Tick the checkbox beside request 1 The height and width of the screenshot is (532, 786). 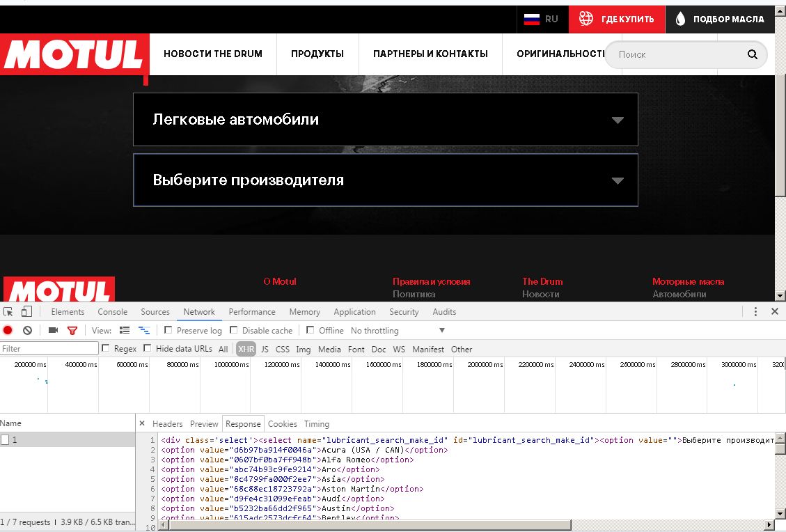click(5, 440)
